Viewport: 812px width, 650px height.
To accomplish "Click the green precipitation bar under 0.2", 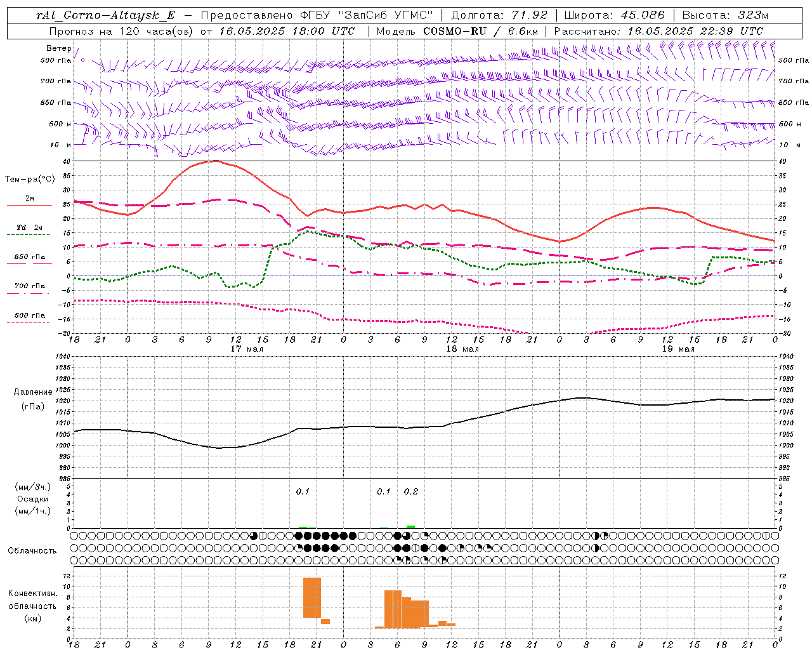I will click(410, 527).
